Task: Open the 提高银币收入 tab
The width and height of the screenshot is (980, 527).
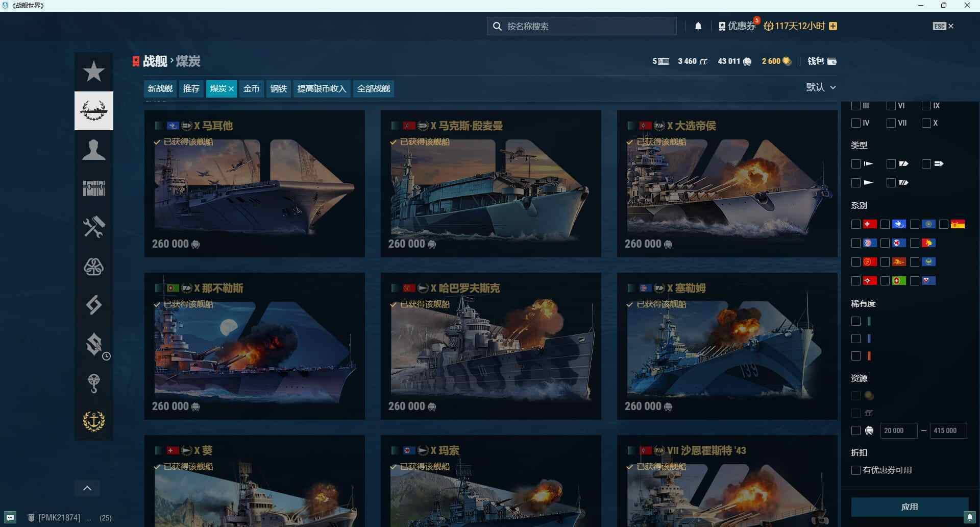Action: [x=322, y=89]
